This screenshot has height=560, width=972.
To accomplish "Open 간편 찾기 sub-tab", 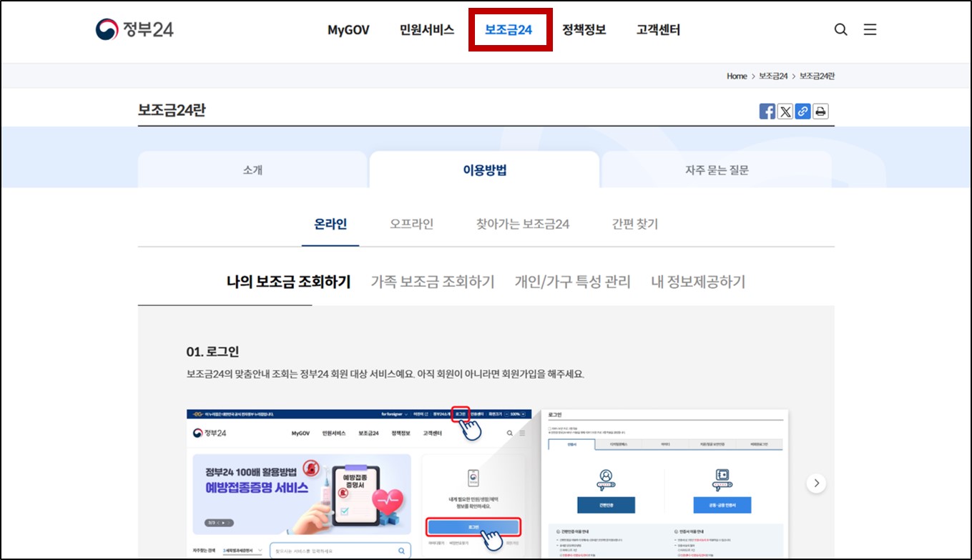I will click(635, 224).
